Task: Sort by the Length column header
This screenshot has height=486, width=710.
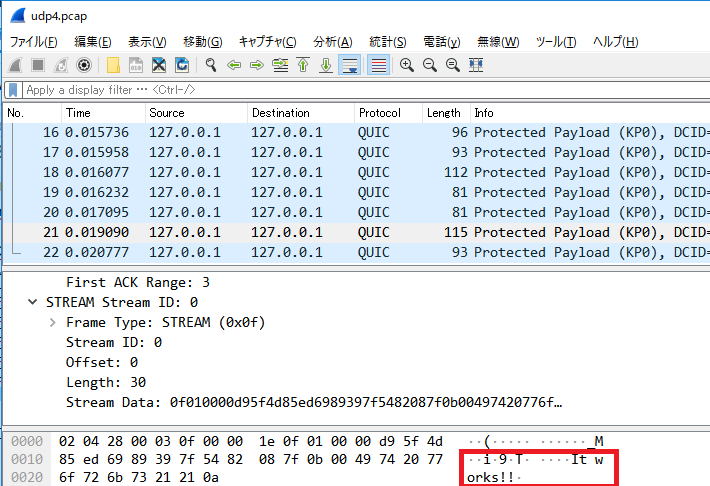Action: click(x=446, y=113)
